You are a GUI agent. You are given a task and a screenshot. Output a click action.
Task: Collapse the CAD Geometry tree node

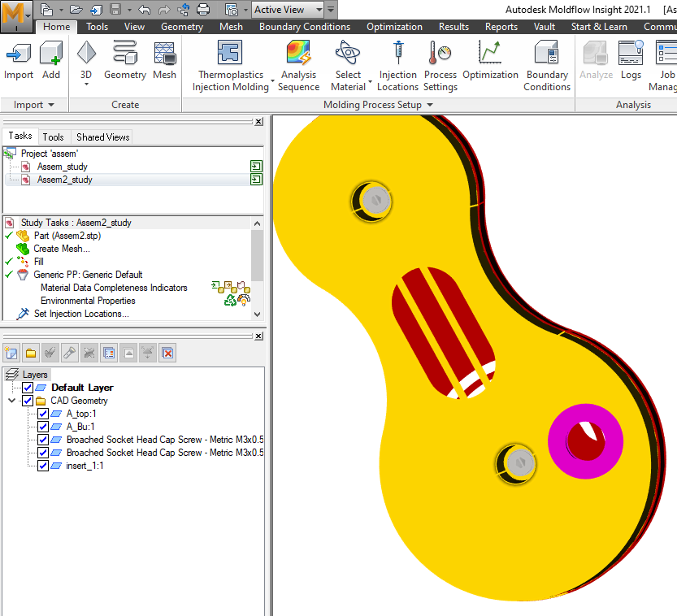pos(11,401)
